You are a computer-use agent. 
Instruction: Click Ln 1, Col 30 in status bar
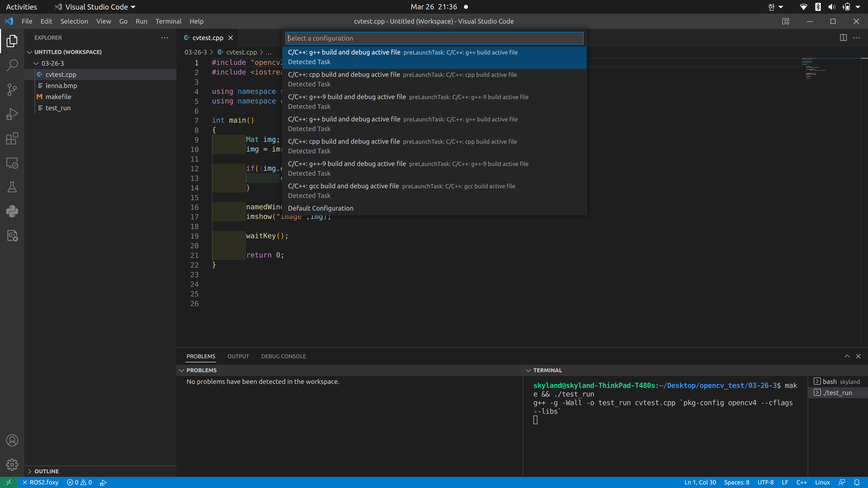700,482
